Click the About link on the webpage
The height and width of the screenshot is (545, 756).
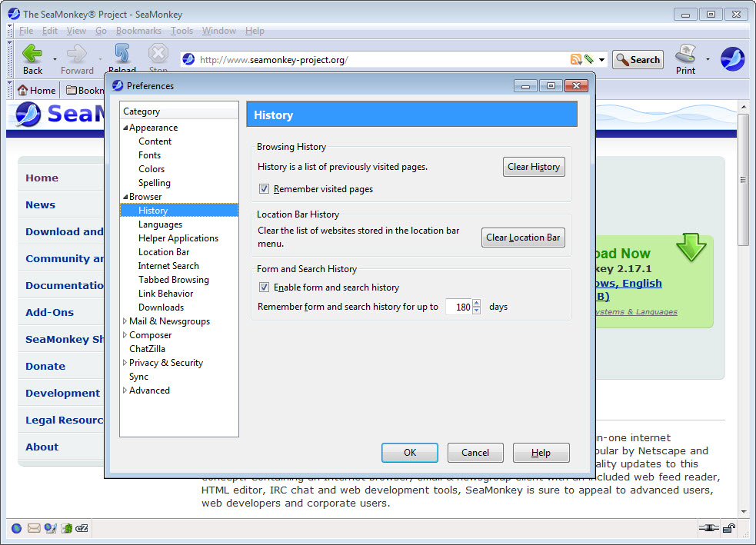[x=42, y=447]
